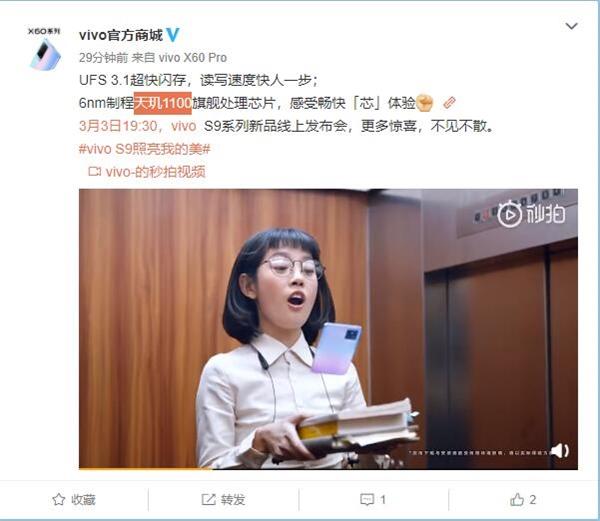The height and width of the screenshot is (521, 600).
Task: Click the 转发 repost button
Action: click(223, 500)
